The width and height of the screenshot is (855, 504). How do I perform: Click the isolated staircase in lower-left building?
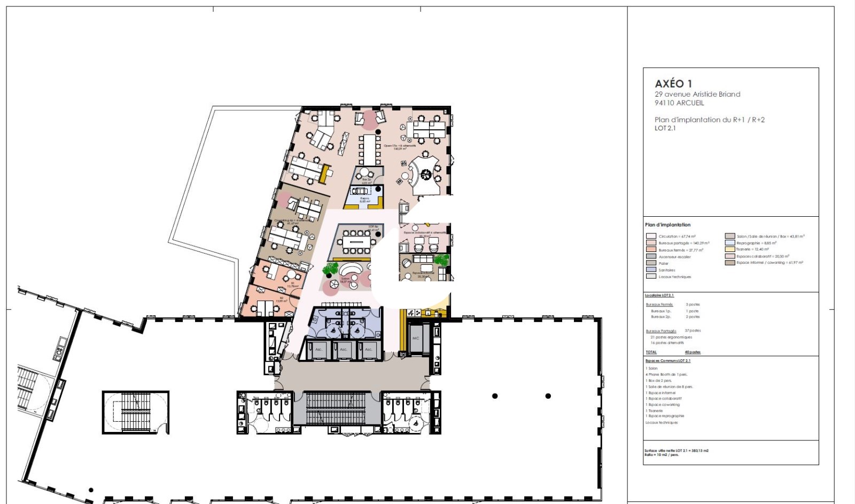coord(135,412)
